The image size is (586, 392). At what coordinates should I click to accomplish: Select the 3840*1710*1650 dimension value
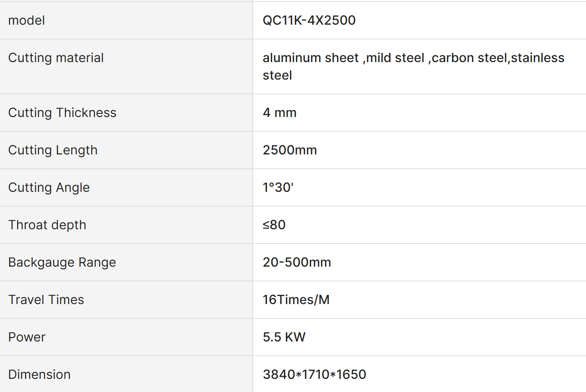click(x=315, y=374)
